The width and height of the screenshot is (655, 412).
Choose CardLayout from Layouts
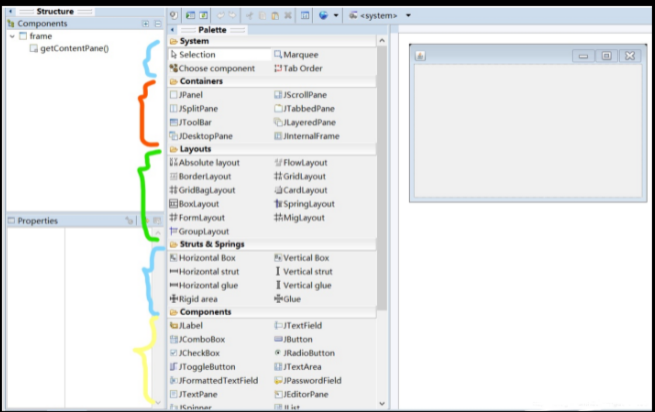pos(301,190)
